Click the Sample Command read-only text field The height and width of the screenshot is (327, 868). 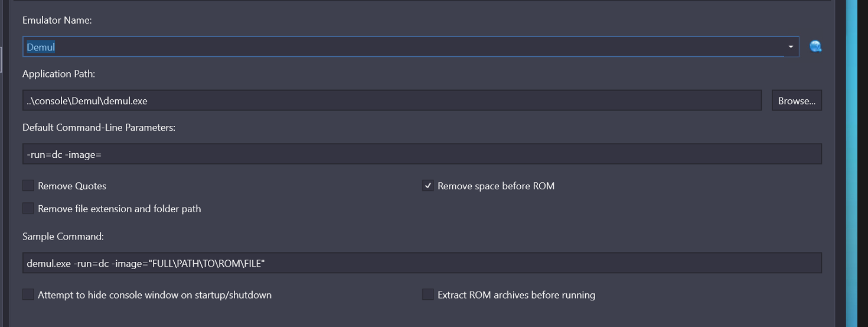pyautogui.click(x=422, y=263)
